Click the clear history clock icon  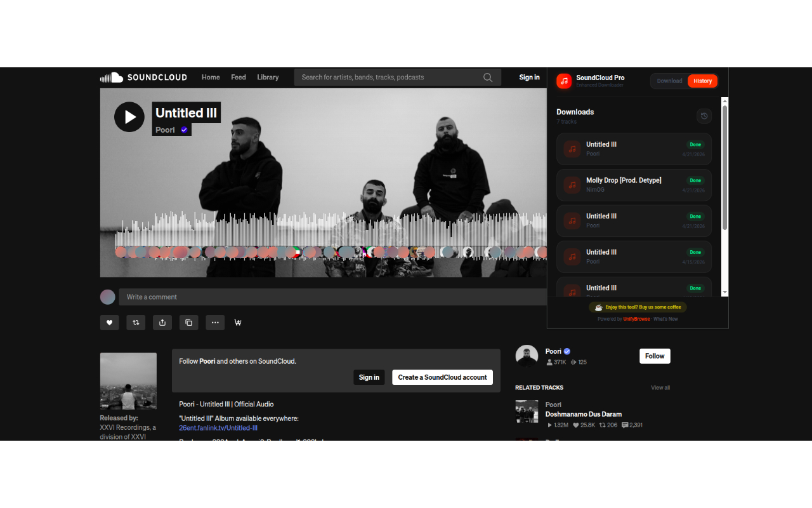pos(704,116)
